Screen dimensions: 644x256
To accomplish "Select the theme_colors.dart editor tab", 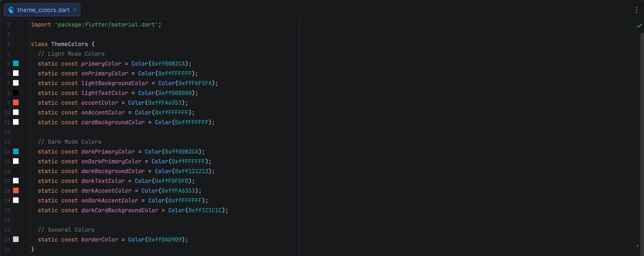I will [42, 10].
